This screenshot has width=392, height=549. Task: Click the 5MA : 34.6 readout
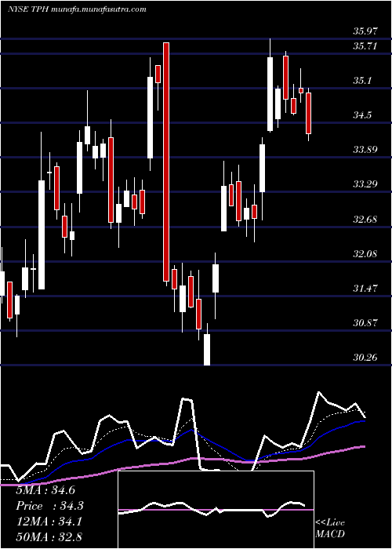(45, 490)
